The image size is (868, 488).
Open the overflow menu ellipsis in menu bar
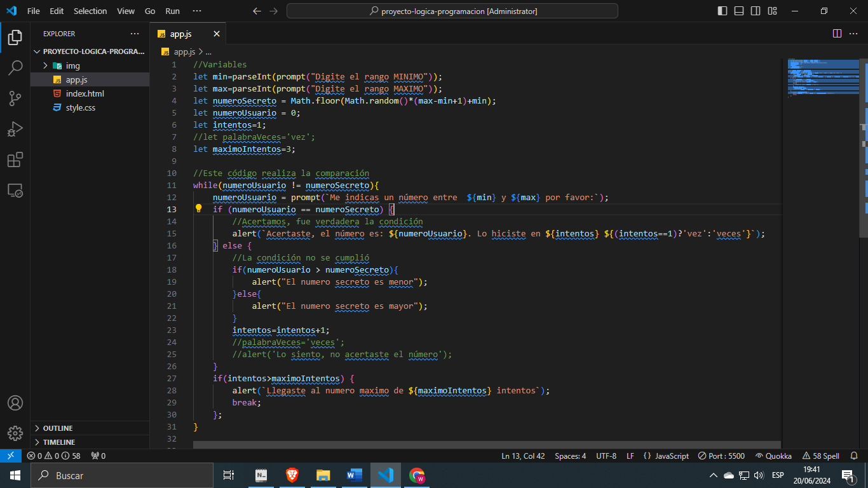click(x=196, y=11)
